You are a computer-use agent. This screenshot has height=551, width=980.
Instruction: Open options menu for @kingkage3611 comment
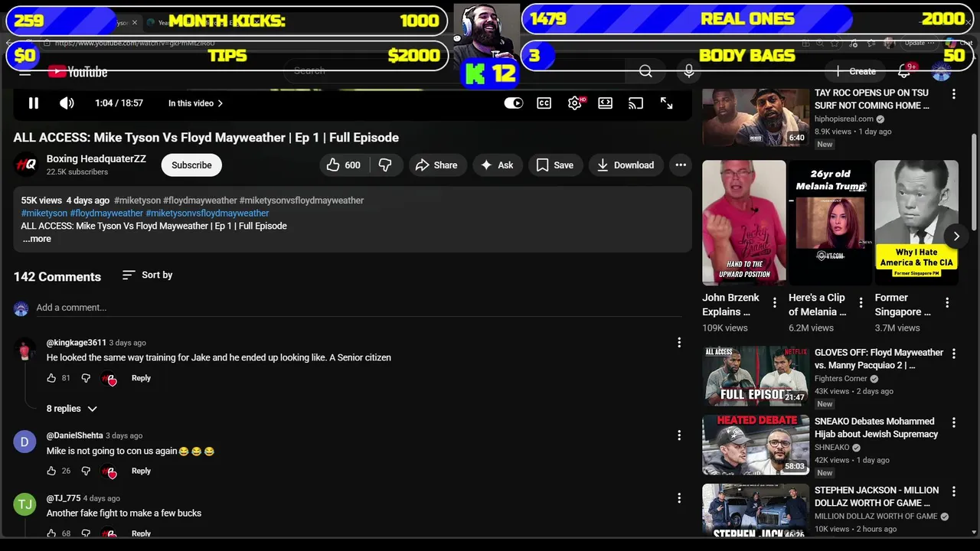(679, 343)
